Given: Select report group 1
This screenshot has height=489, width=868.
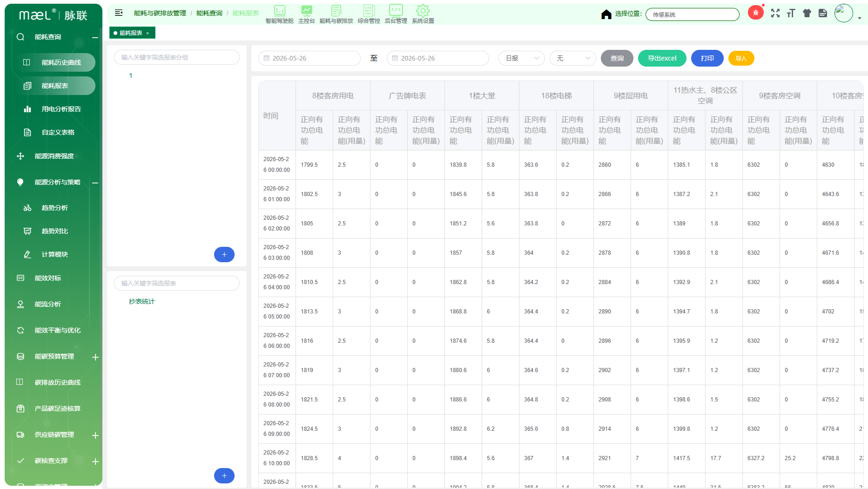Looking at the screenshot, I should (131, 75).
